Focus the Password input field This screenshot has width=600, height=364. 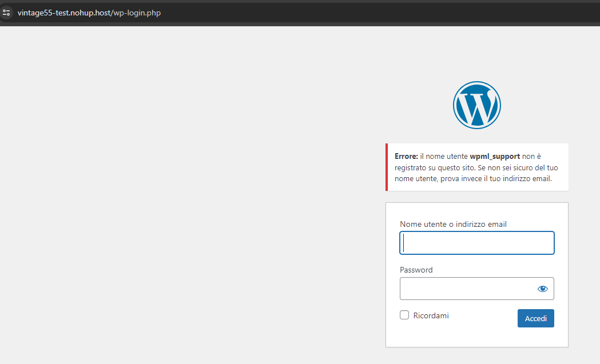pos(477,289)
